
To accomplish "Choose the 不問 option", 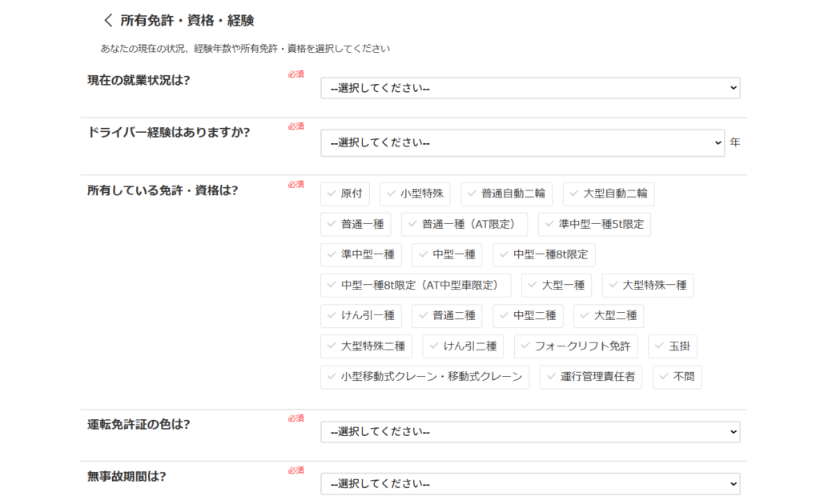I will (x=677, y=377).
